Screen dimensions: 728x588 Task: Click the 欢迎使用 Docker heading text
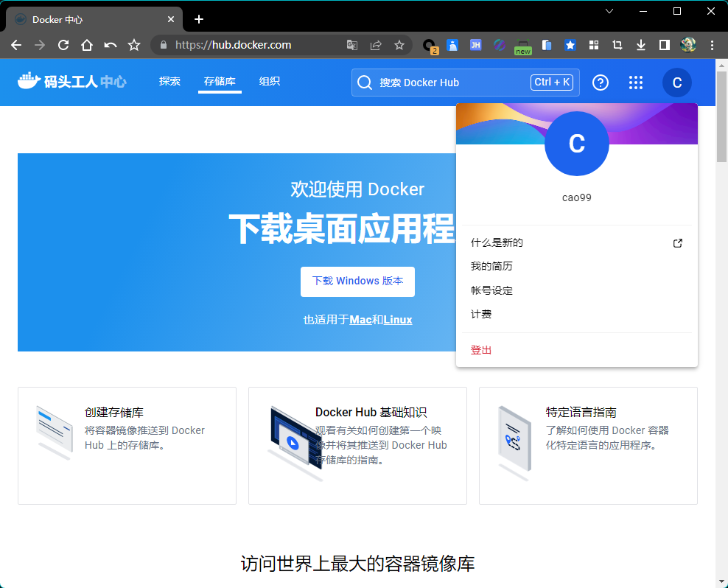[x=357, y=189]
